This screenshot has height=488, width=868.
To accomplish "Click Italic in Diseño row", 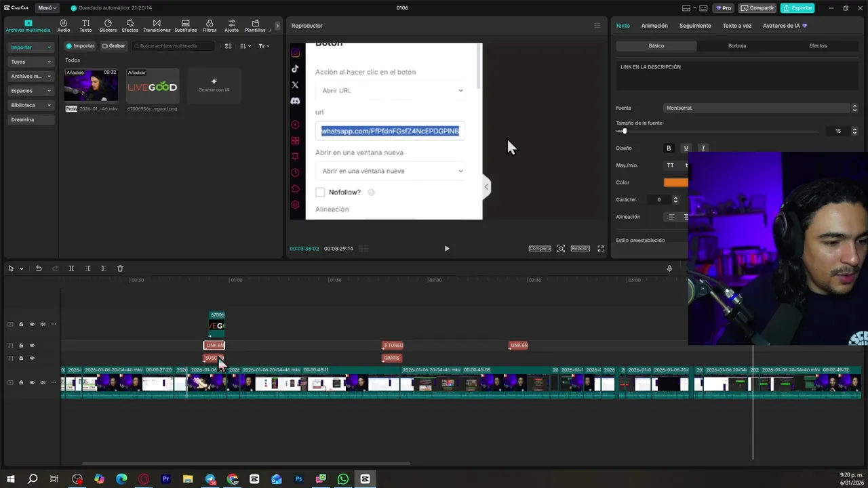I will (703, 148).
